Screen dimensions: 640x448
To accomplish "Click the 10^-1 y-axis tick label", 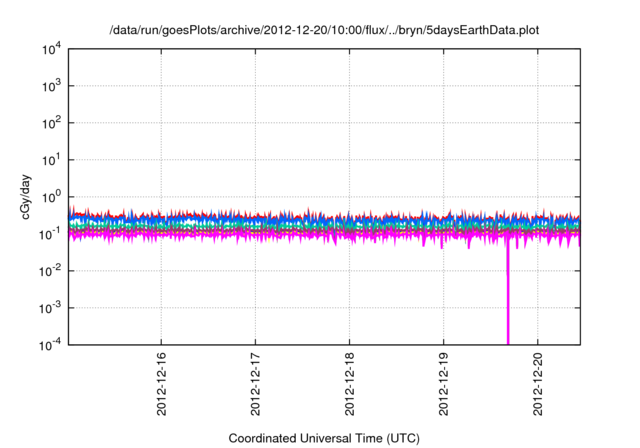I will (50, 234).
